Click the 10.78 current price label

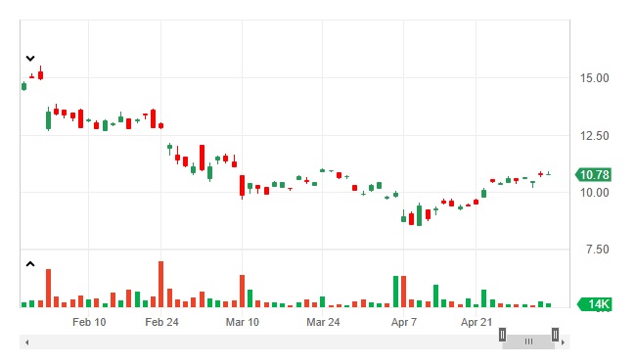[x=593, y=175]
